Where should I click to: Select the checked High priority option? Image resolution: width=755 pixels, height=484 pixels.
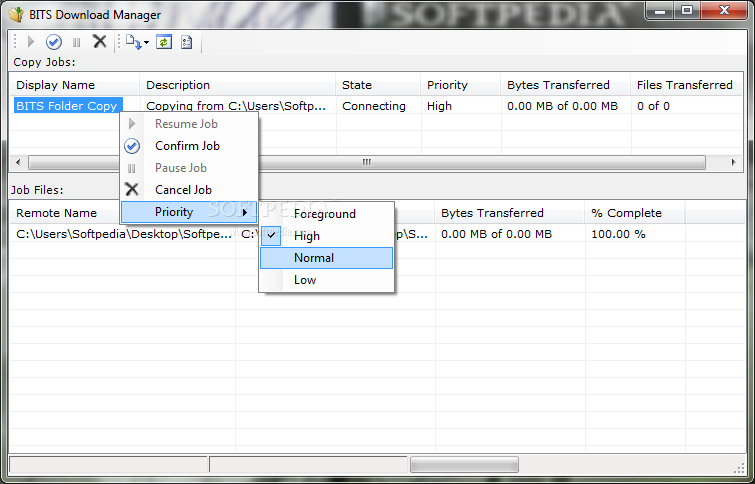tap(326, 236)
